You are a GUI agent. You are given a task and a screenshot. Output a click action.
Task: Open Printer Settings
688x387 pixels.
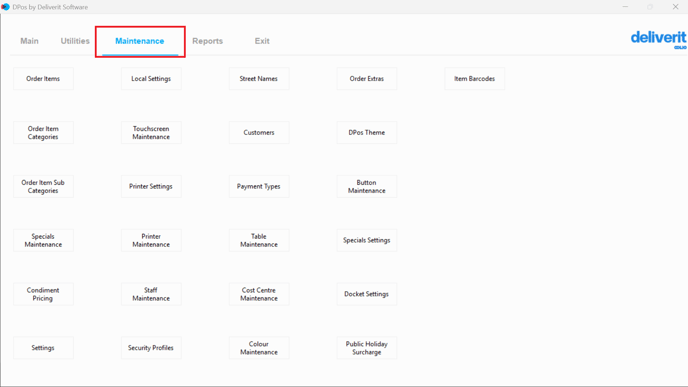151,186
